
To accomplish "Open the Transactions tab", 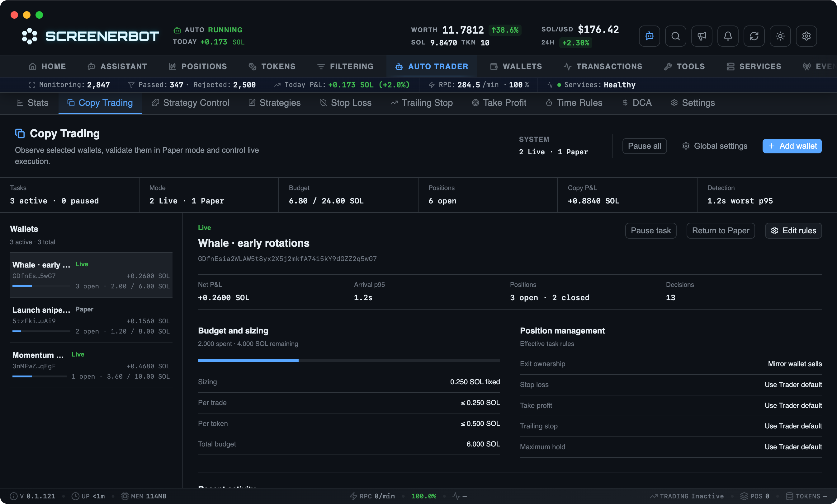I will point(603,66).
